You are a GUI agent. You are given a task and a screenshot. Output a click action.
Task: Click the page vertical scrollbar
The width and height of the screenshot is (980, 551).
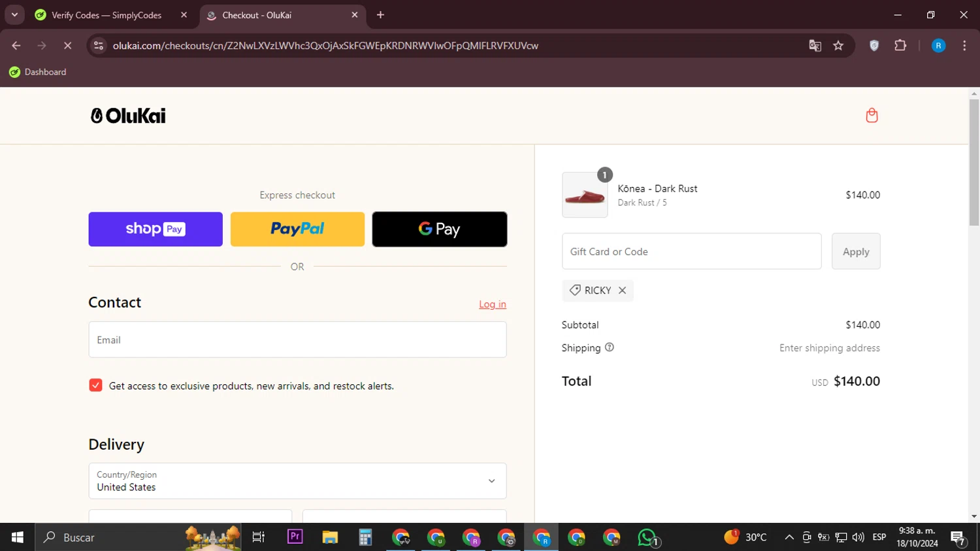tap(974, 163)
